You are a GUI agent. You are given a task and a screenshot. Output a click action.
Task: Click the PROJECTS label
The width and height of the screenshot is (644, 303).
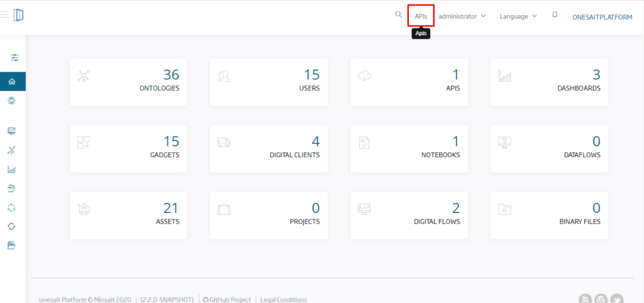(305, 222)
